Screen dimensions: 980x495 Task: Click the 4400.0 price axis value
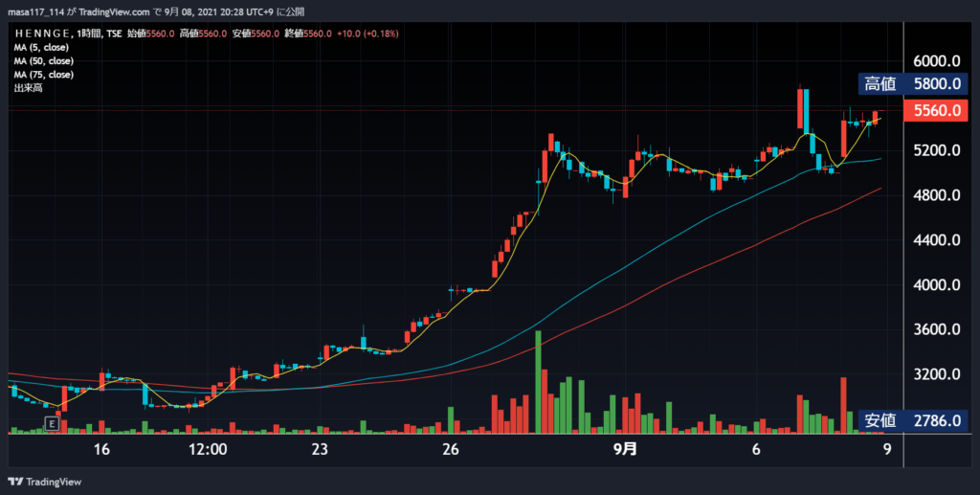pyautogui.click(x=937, y=240)
